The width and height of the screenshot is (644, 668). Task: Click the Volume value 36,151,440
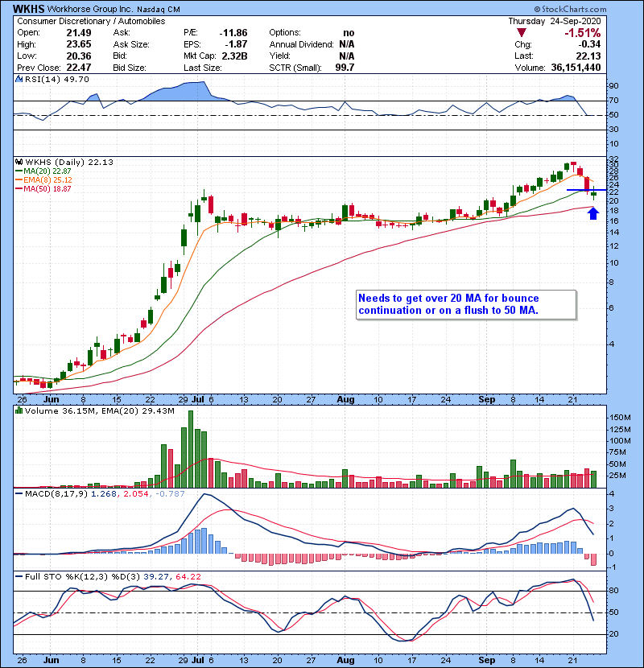(x=576, y=68)
